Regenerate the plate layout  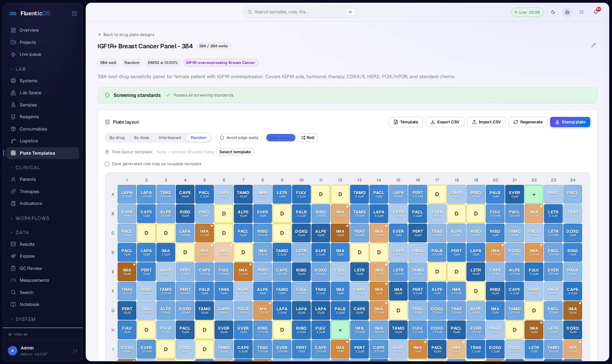coord(528,122)
